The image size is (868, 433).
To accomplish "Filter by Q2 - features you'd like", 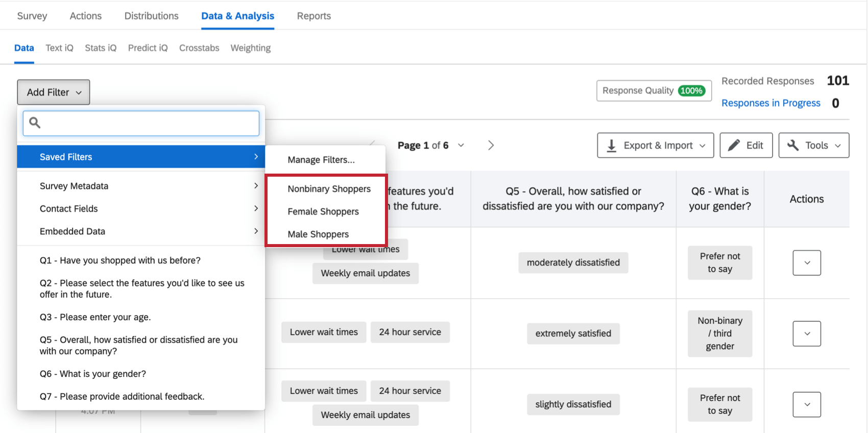I will tap(141, 288).
